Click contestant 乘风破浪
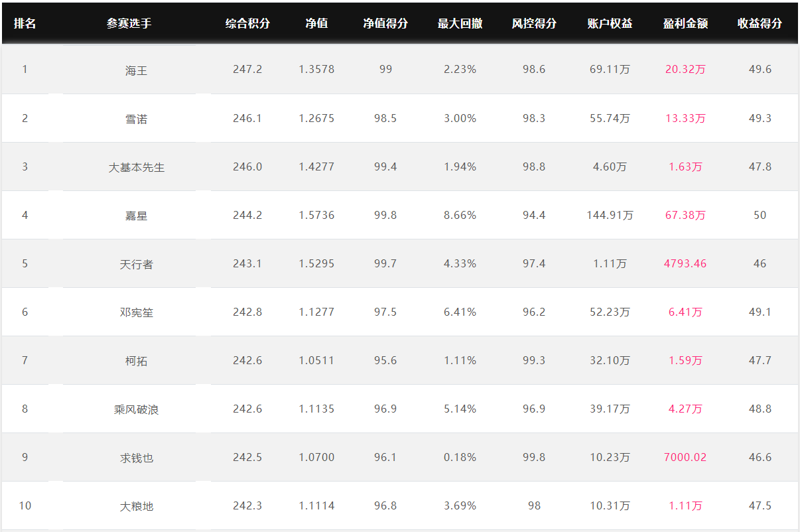This screenshot has width=800, height=532. [x=136, y=409]
